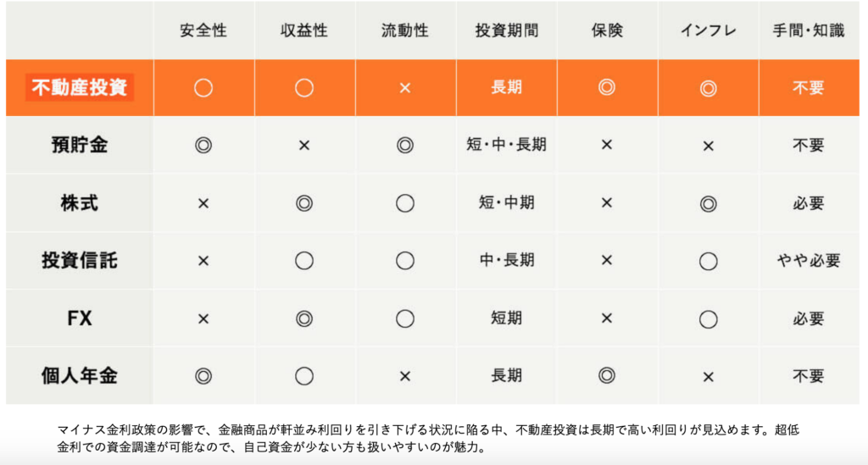Select the 安全性 column header

203,31
